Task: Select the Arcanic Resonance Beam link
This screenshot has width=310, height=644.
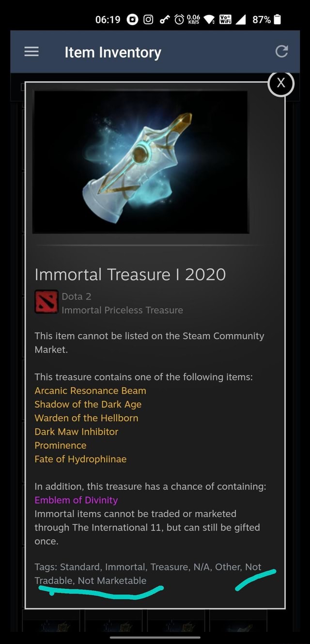Action: click(x=90, y=391)
